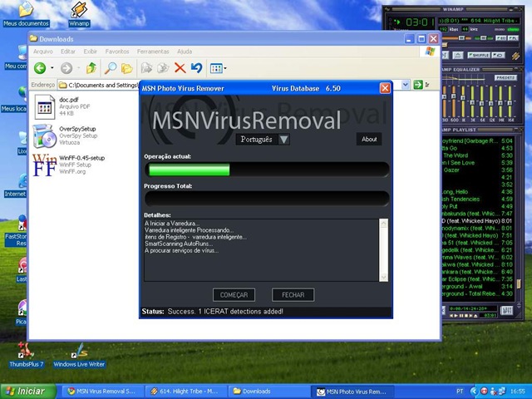Click the blue Undo arrow icon
The image size is (532, 399).
pyautogui.click(x=196, y=68)
